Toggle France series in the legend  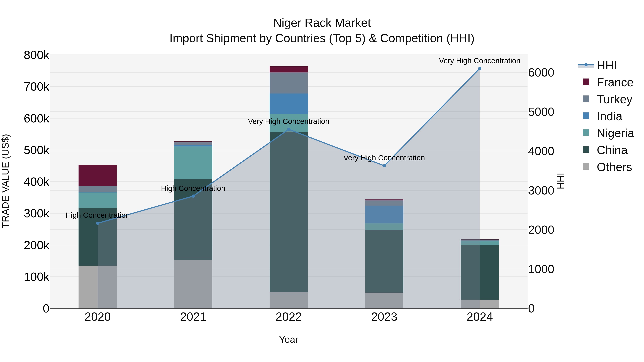click(x=608, y=82)
